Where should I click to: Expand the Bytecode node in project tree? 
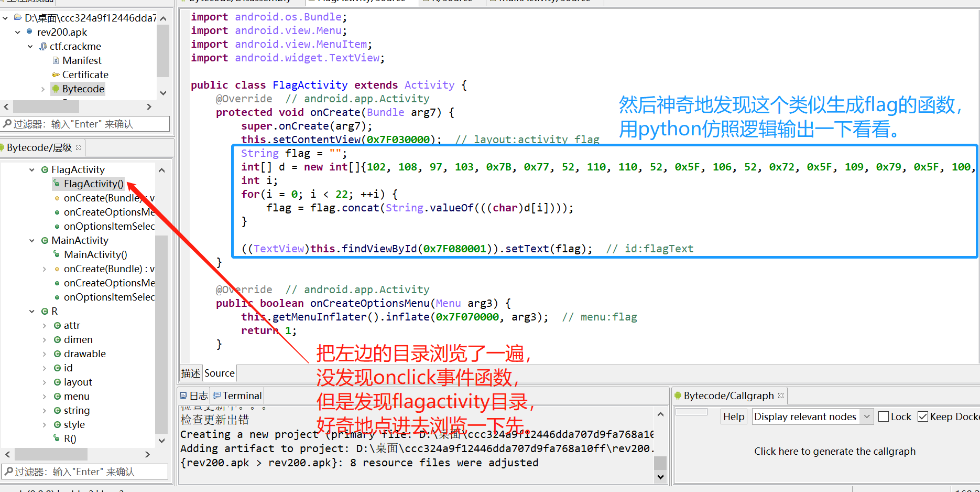43,89
